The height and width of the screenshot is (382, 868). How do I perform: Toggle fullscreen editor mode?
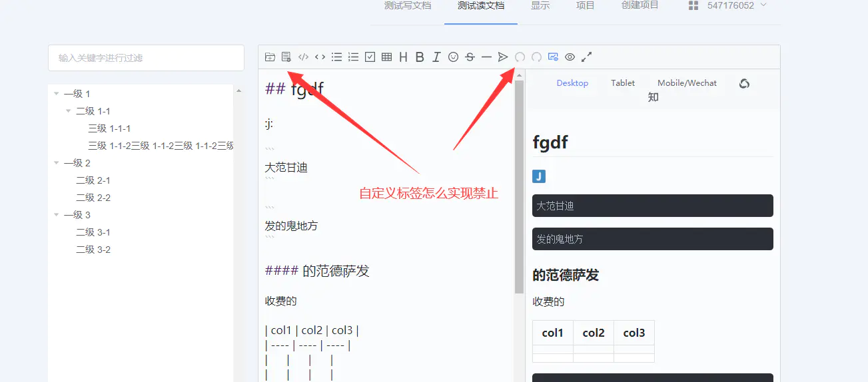pyautogui.click(x=586, y=57)
